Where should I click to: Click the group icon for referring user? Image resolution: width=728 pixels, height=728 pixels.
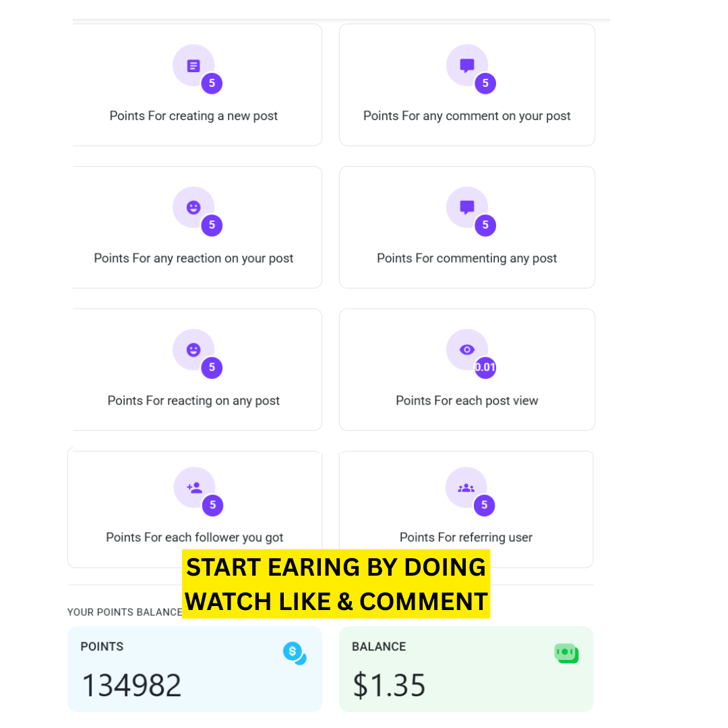tap(466, 488)
